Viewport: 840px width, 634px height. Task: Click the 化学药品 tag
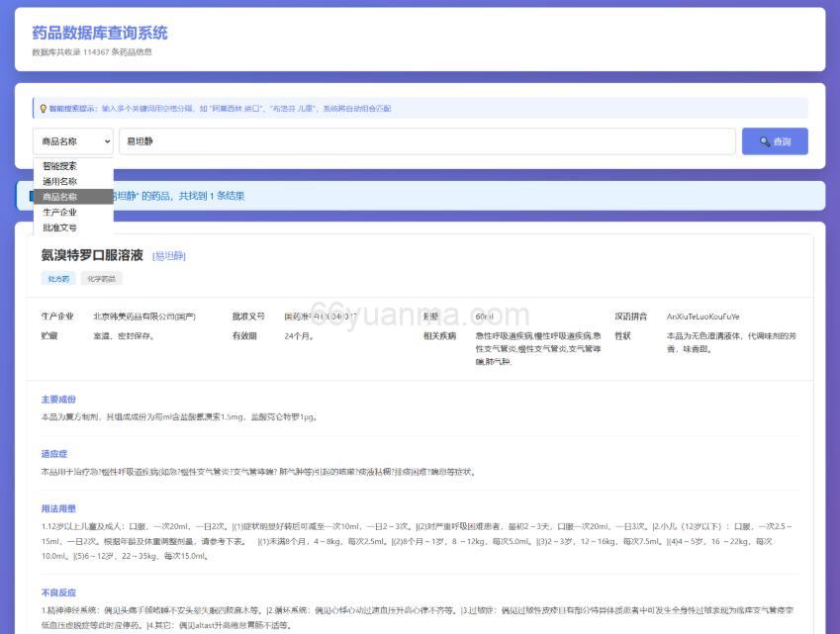(101, 278)
